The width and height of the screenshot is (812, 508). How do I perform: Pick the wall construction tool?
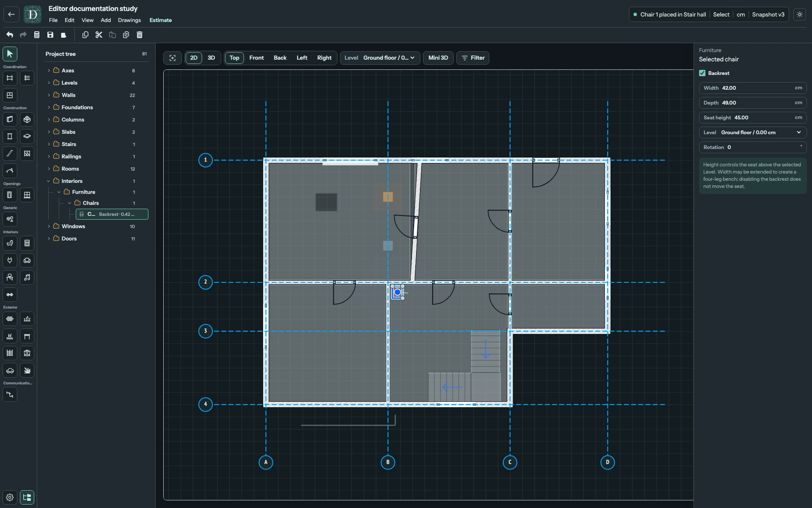10,119
